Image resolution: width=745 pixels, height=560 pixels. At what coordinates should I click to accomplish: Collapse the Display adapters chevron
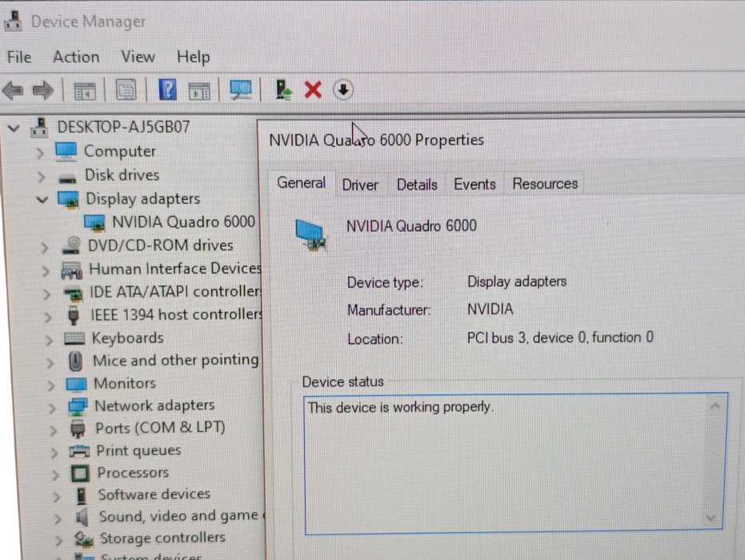42,199
